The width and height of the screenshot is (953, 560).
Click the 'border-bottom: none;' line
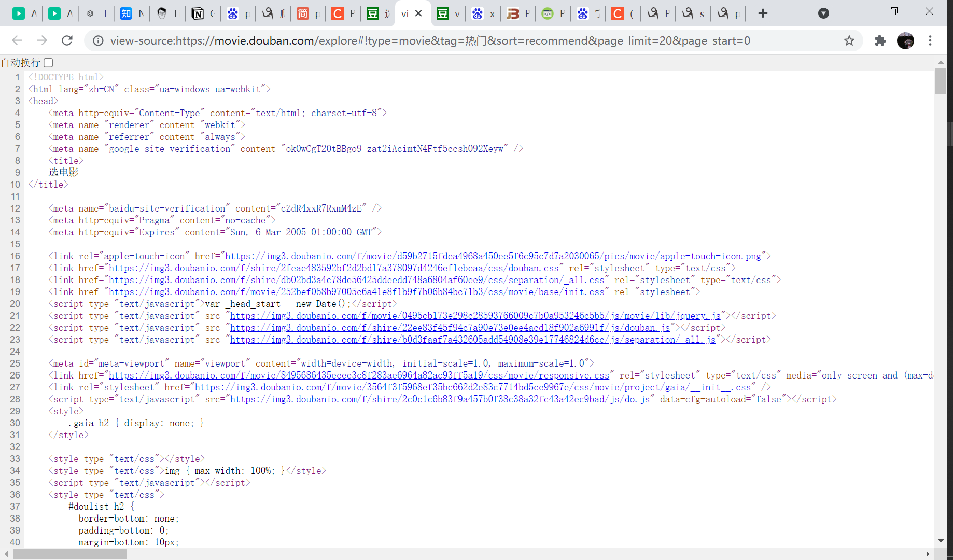(x=129, y=519)
